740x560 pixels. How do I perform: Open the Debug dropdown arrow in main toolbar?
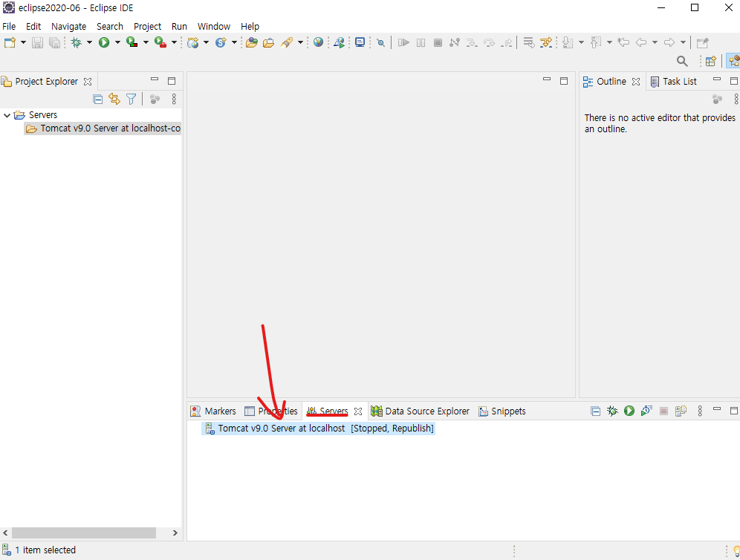point(89,42)
